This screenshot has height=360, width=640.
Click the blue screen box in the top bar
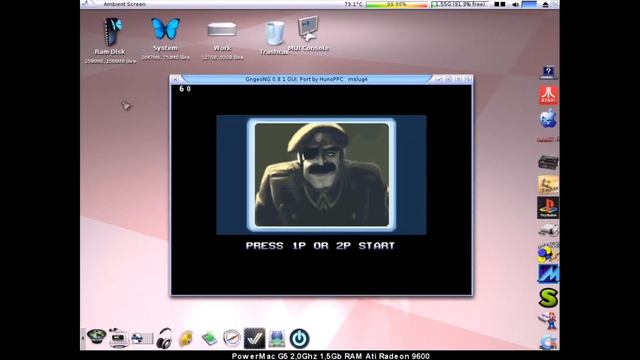(529, 4)
